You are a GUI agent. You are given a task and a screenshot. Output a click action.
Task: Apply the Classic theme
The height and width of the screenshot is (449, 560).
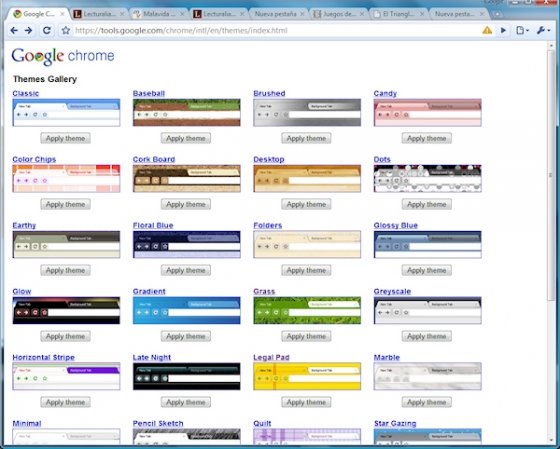tap(65, 138)
